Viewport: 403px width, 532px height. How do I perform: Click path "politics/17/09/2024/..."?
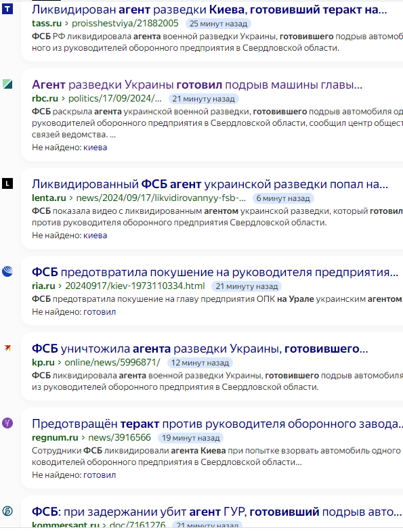(x=114, y=98)
